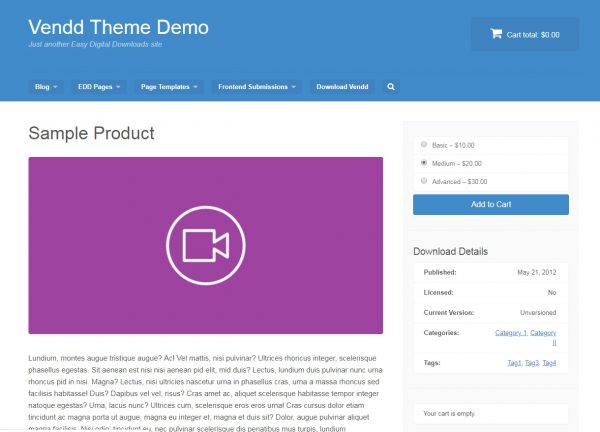The image size is (600, 432).
Task: Click the Current Version: label
Action: point(448,313)
